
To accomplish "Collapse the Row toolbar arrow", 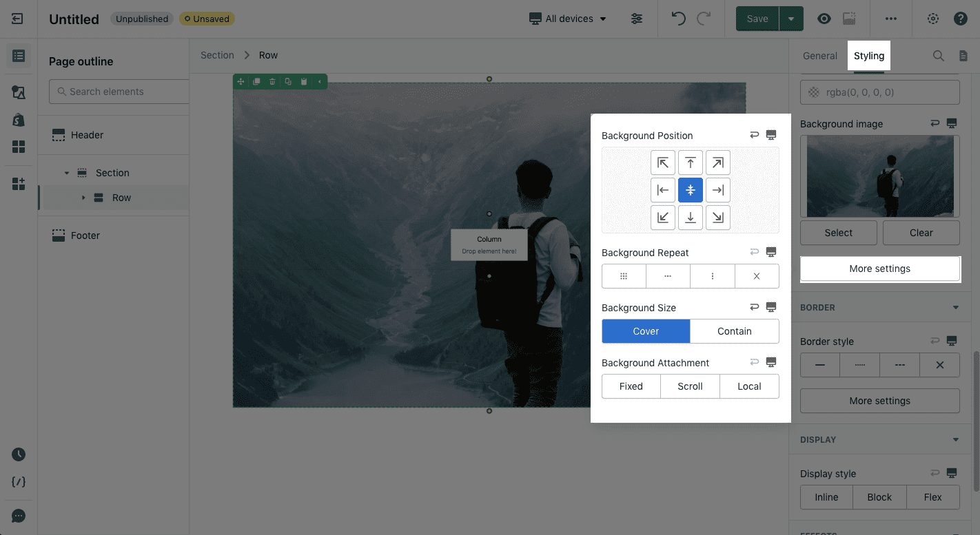I will tap(320, 82).
